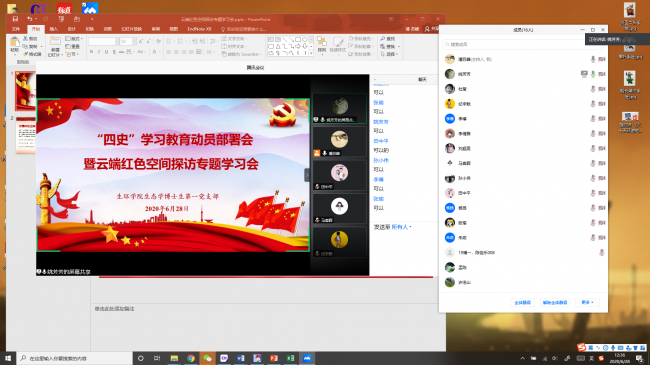The height and width of the screenshot is (365, 650).
Task: Expand the '所有人' send-to dropdown in chat
Action: (401, 227)
